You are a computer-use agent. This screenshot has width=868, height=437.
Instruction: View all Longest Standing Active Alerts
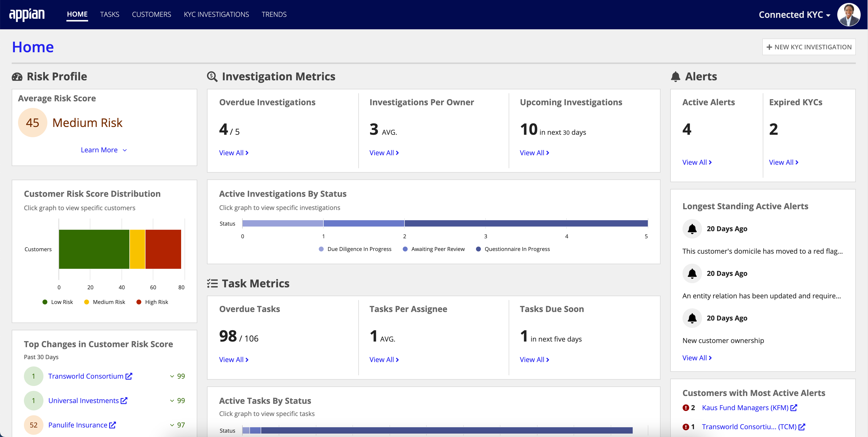click(x=697, y=358)
